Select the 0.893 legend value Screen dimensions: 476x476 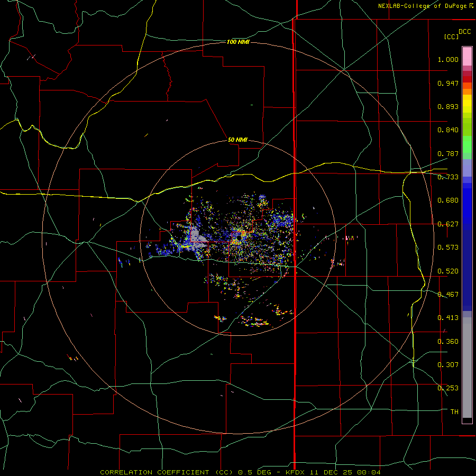(448, 106)
